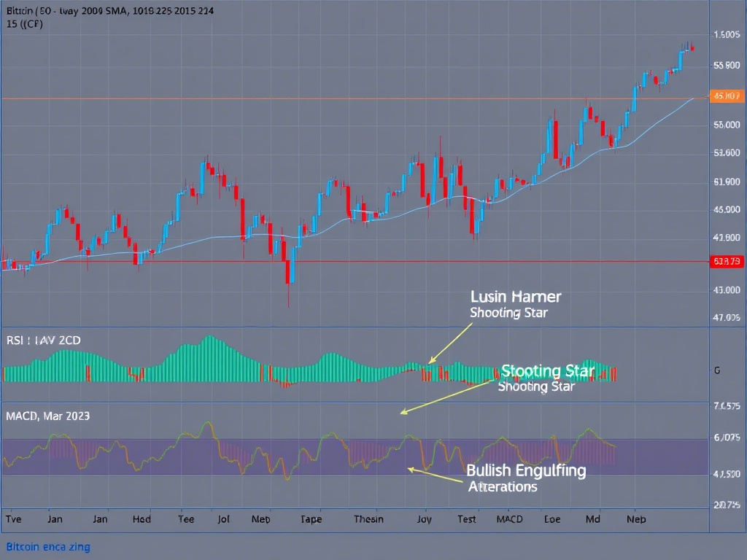Click the 'MACD, Mar 2023' panel label
The image size is (747, 560).
coord(47,416)
